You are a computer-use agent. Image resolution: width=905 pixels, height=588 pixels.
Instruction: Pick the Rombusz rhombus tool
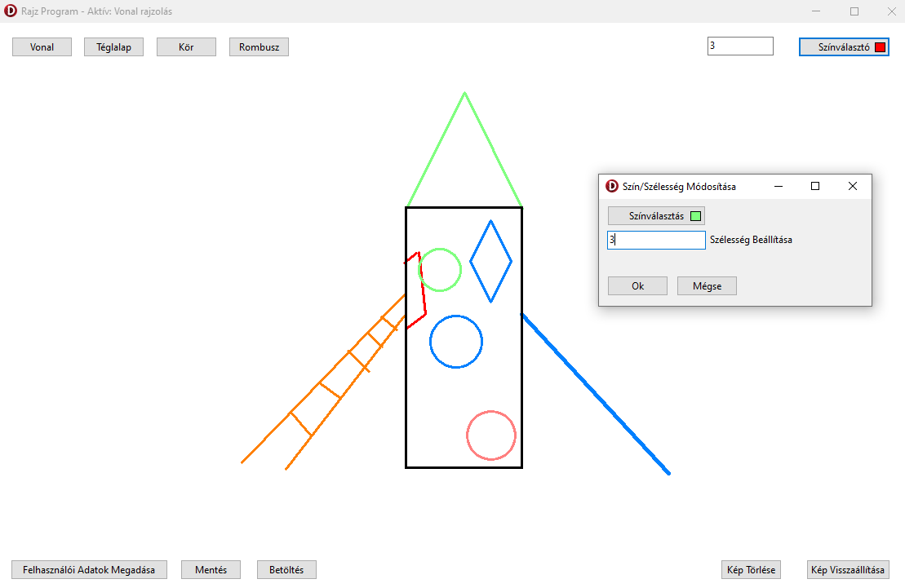[259, 47]
